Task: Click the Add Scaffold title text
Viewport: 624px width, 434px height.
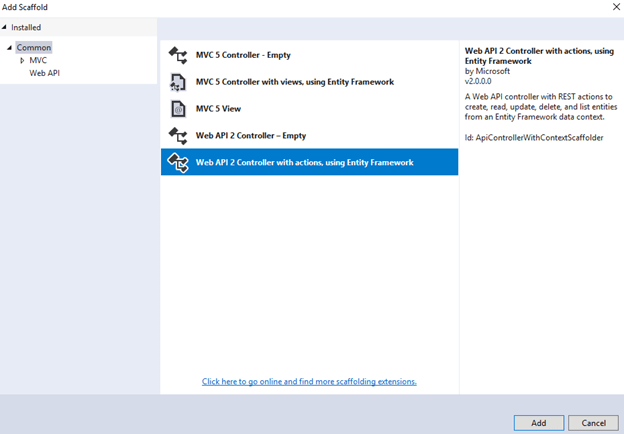Action: point(25,7)
